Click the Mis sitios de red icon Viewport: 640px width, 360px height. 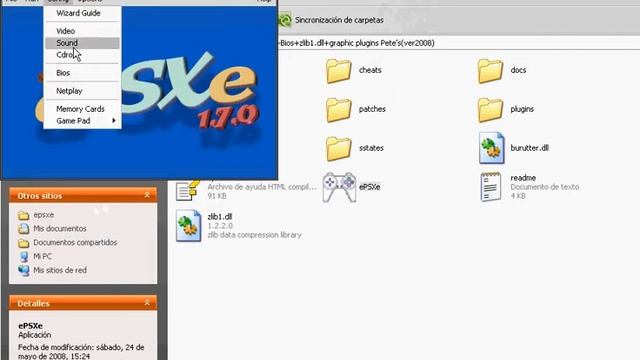tap(24, 270)
